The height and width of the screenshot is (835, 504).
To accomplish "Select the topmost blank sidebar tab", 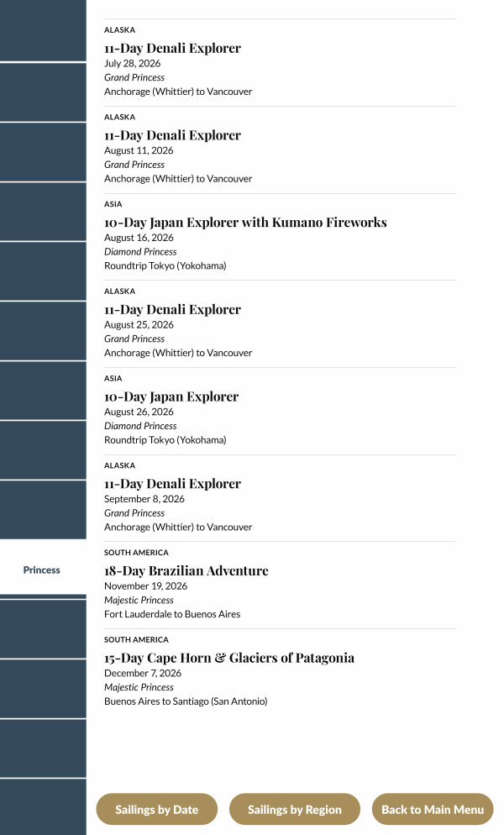I will tap(42, 30).
